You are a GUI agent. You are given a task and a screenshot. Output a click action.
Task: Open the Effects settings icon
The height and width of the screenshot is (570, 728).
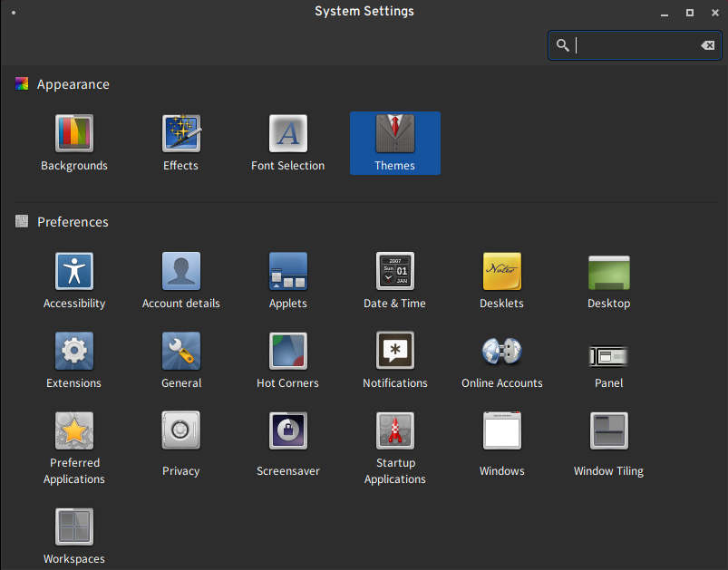click(x=180, y=134)
